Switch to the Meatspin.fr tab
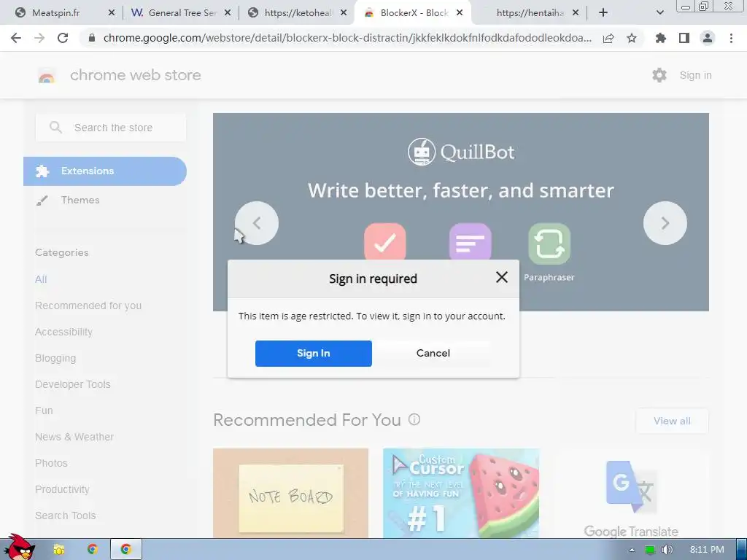The height and width of the screenshot is (560, 747). click(x=55, y=13)
